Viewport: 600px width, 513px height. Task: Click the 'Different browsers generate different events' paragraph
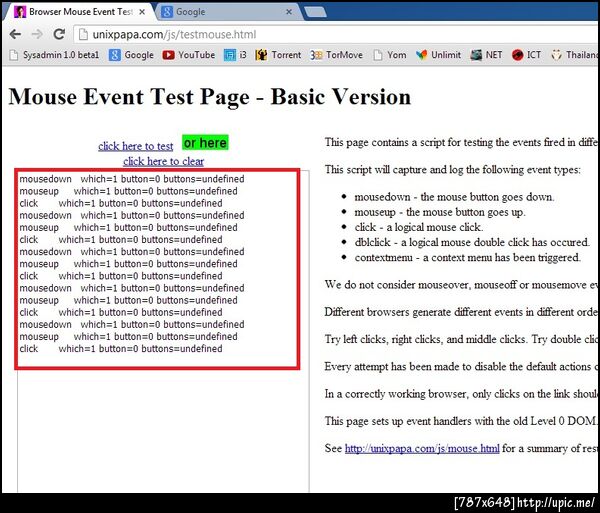(461, 312)
